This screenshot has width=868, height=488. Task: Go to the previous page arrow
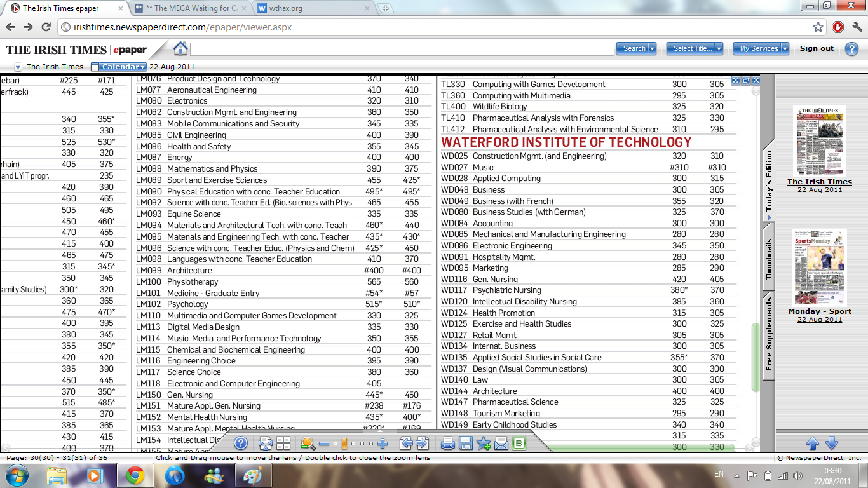(x=405, y=444)
